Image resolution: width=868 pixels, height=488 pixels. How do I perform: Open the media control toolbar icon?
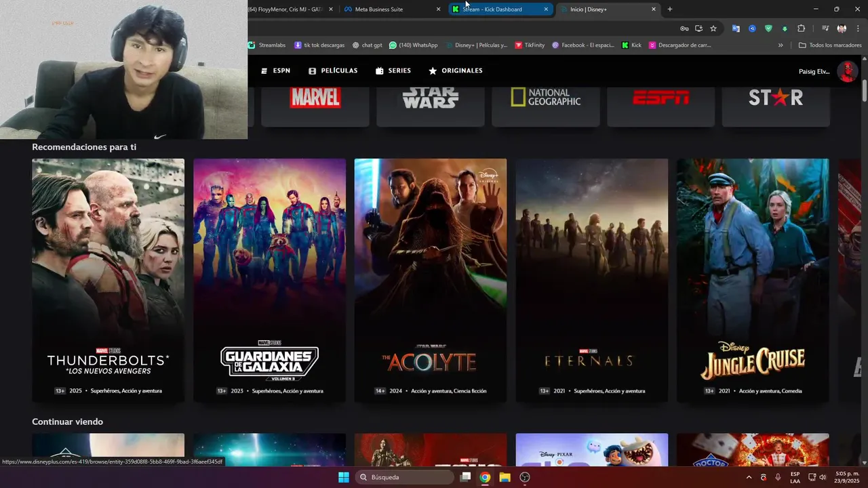(x=825, y=28)
